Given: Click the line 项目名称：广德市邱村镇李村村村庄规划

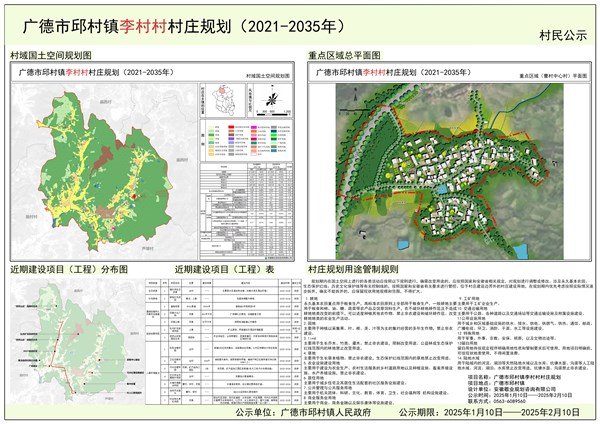Looking at the screenshot, I should pos(514,377).
